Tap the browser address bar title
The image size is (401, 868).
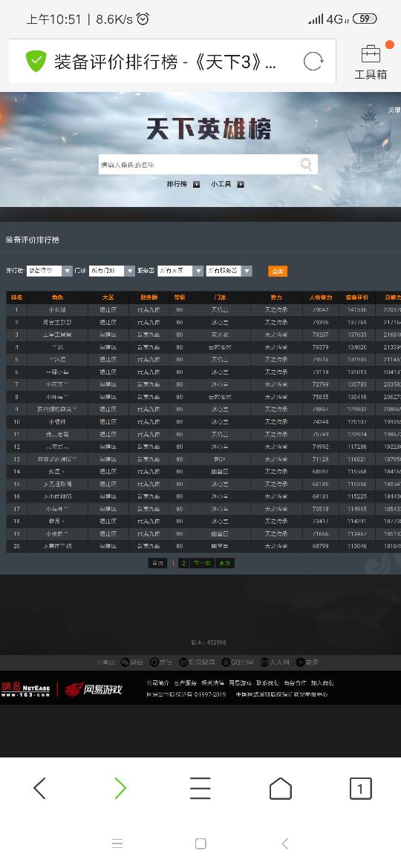click(x=165, y=62)
